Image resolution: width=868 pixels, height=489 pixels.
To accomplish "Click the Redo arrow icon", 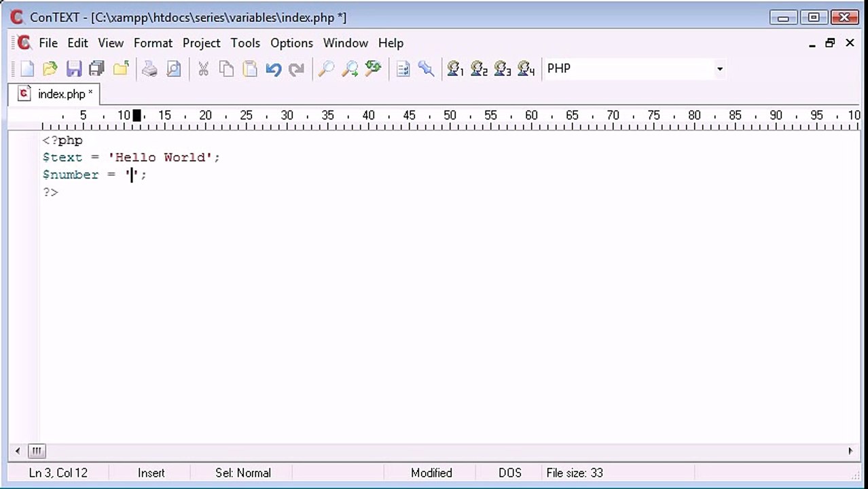I will (x=296, y=69).
